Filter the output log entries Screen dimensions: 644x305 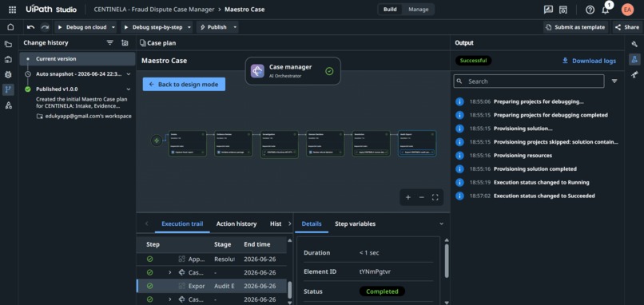pos(614,81)
